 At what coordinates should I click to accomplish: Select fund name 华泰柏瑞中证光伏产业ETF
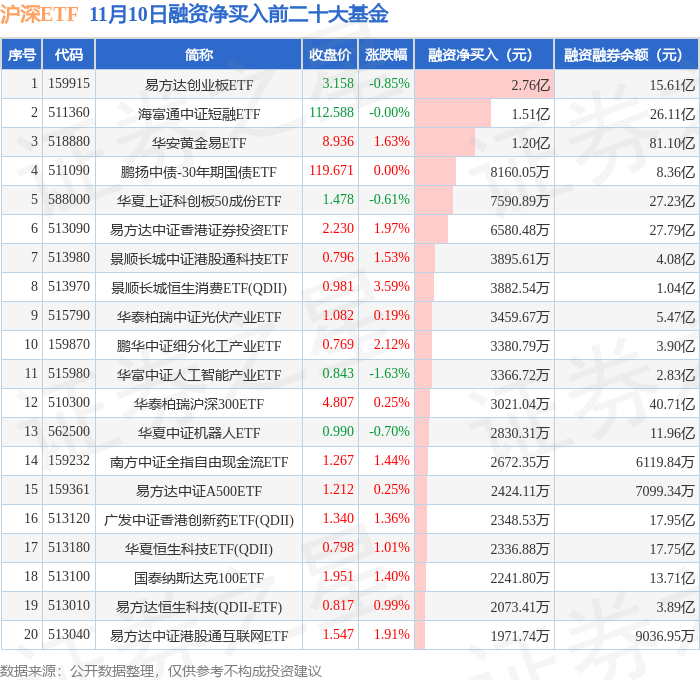tap(199, 317)
